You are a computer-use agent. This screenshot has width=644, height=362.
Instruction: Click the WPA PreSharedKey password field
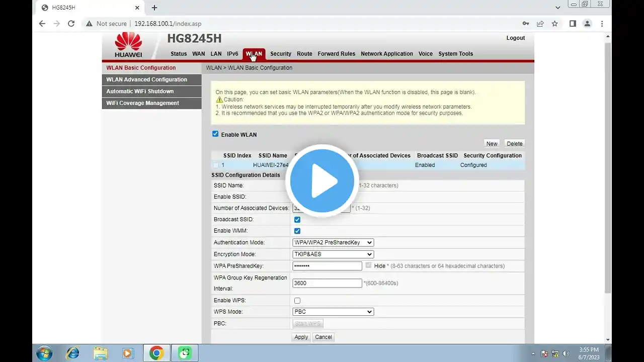pos(327,266)
